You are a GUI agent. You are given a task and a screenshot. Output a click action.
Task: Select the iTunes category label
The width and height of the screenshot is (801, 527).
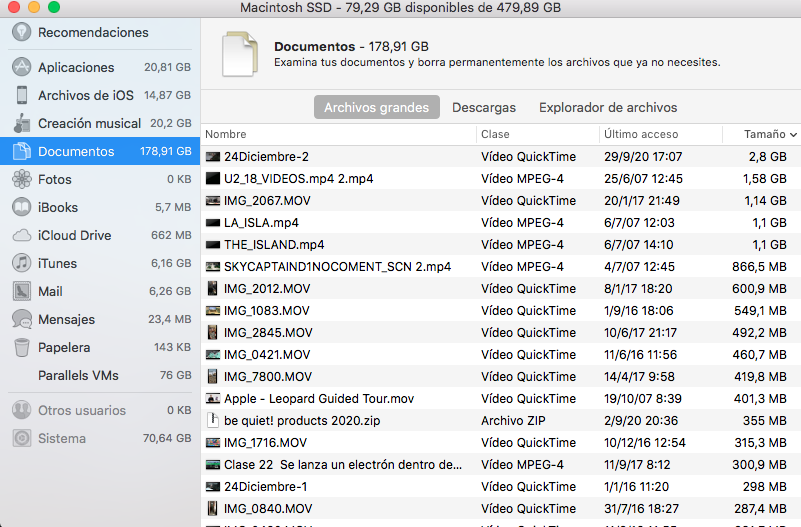[57, 264]
